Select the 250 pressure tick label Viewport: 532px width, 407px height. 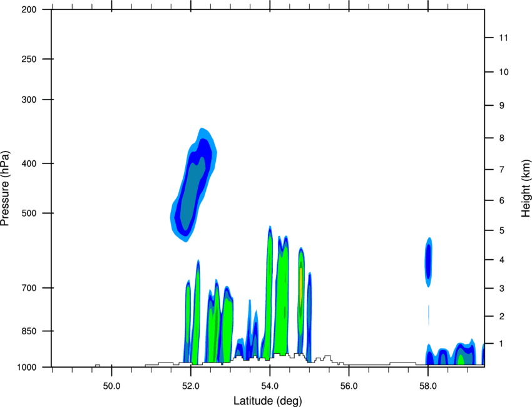[29, 59]
